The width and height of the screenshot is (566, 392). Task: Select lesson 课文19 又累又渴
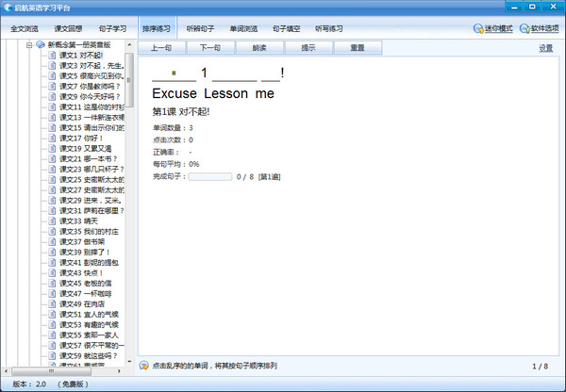pyautogui.click(x=85, y=149)
